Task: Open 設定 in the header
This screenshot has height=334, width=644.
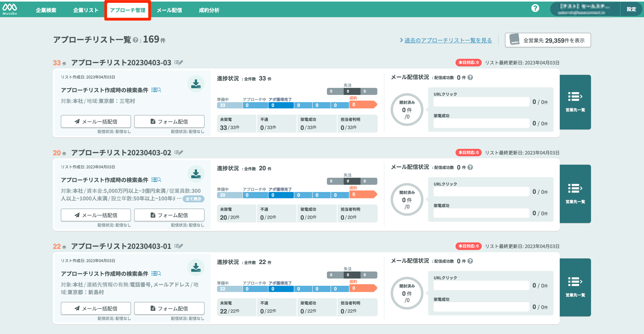Action: point(631,9)
